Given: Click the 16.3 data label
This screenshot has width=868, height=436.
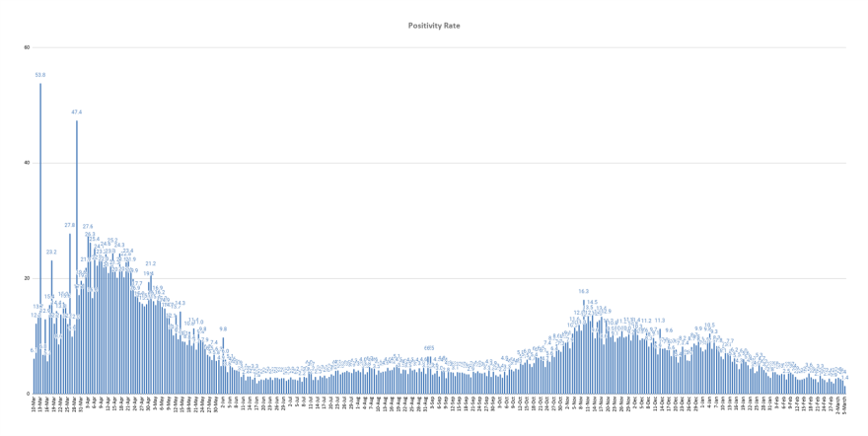Looking at the screenshot, I should 583,292.
